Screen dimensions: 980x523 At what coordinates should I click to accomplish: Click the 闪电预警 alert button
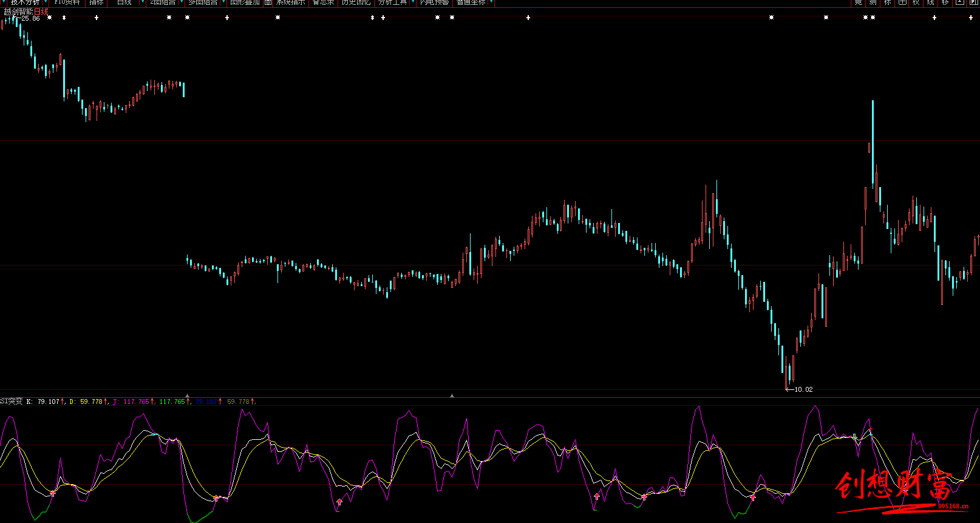[434, 2]
